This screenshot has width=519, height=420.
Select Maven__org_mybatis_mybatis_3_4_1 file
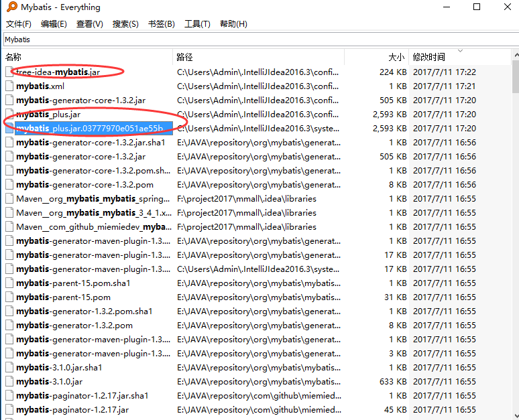click(94, 212)
